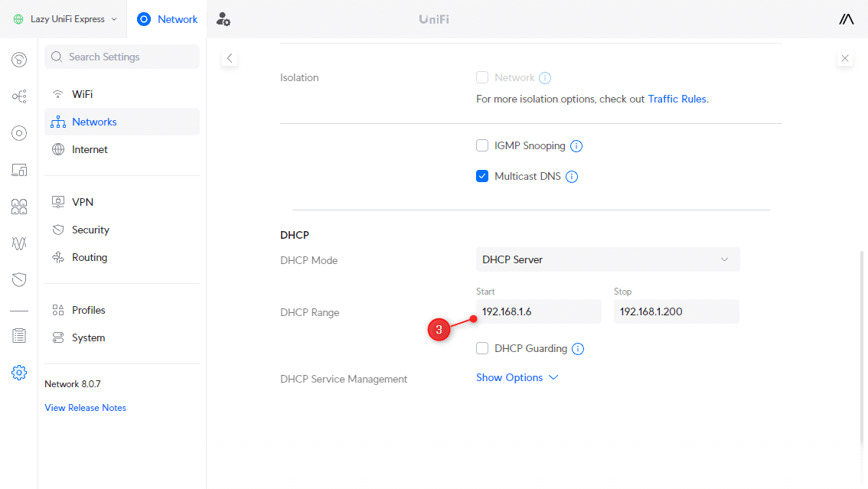The height and width of the screenshot is (489, 868).
Task: Open the Radios waveform icon in left rail
Action: pos(19,243)
